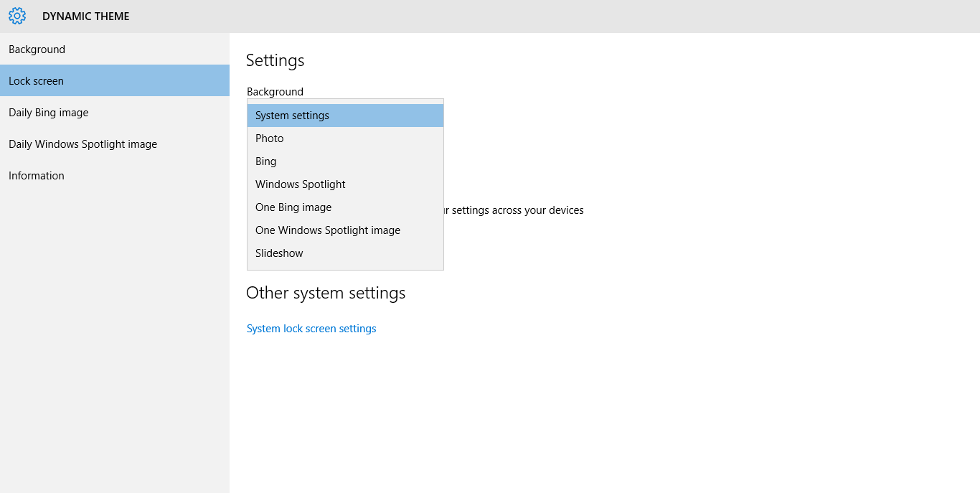Open Daily Windows Spotlight image section
The width and height of the screenshot is (980, 493).
[115, 144]
